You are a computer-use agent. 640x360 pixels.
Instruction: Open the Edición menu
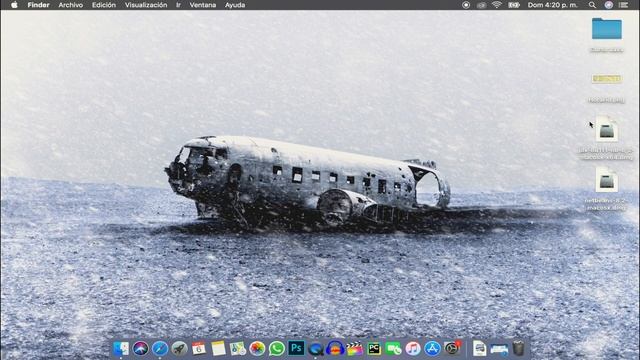pyautogui.click(x=104, y=5)
